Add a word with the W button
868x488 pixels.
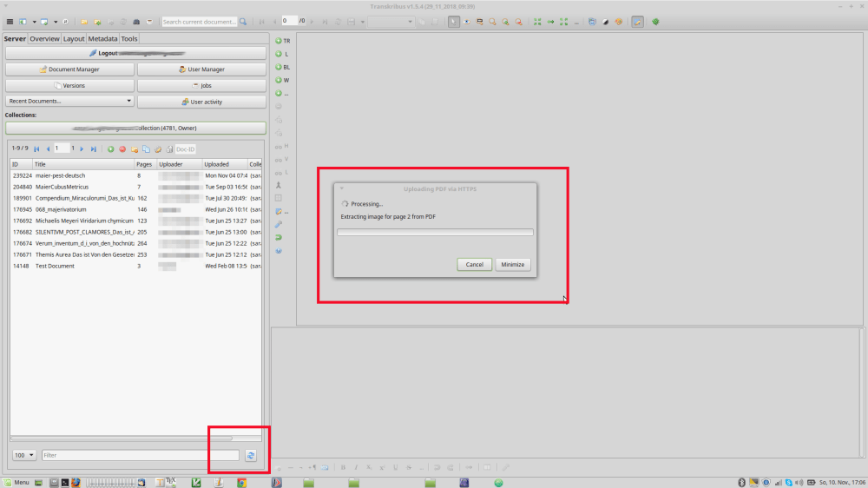coord(282,80)
